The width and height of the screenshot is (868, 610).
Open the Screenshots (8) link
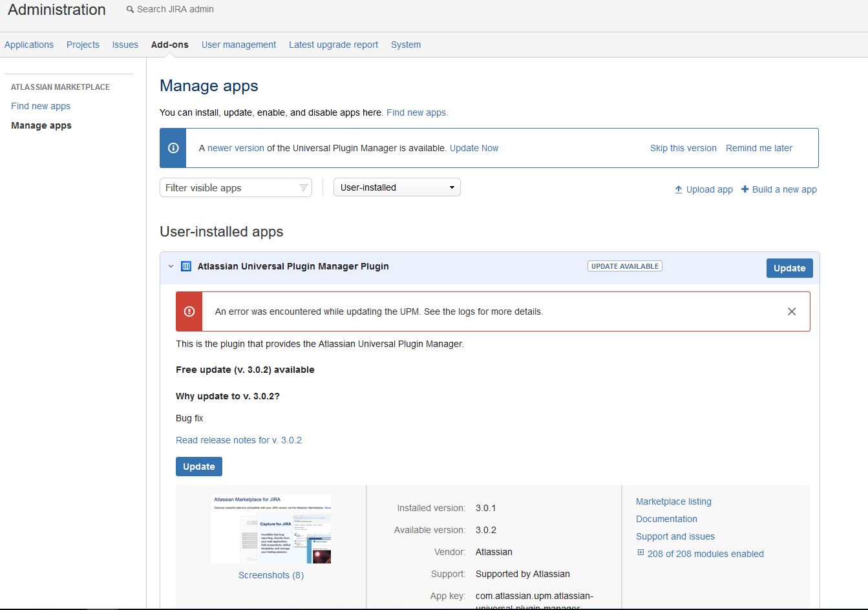pyautogui.click(x=271, y=575)
